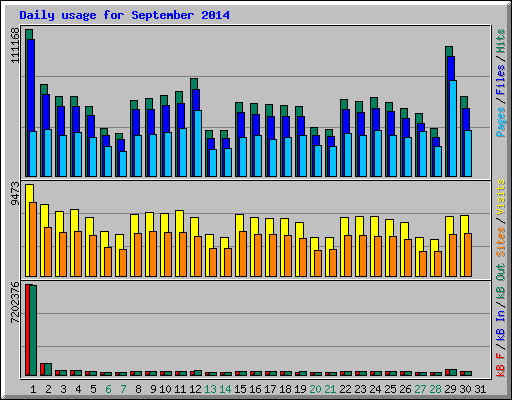Click the day 2 green kB Out bar
The image size is (512, 400).
click(48, 369)
